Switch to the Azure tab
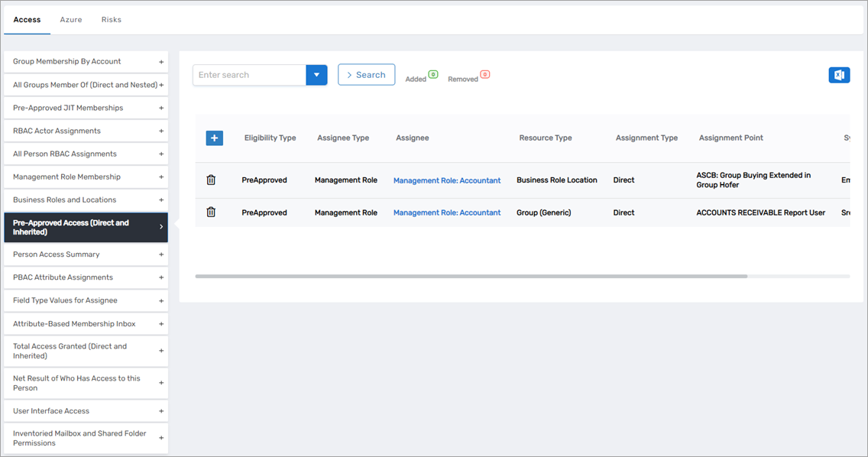The height and width of the screenshot is (457, 868). 71,20
